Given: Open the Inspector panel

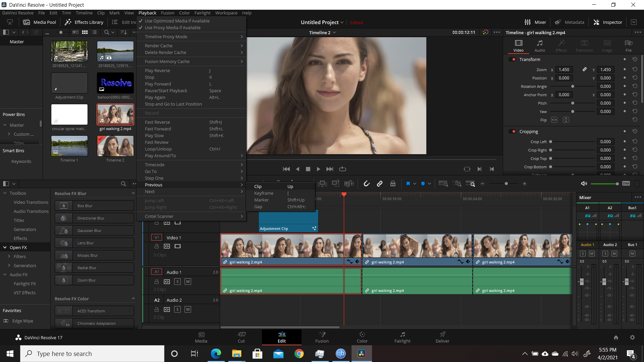Looking at the screenshot, I should (608, 22).
